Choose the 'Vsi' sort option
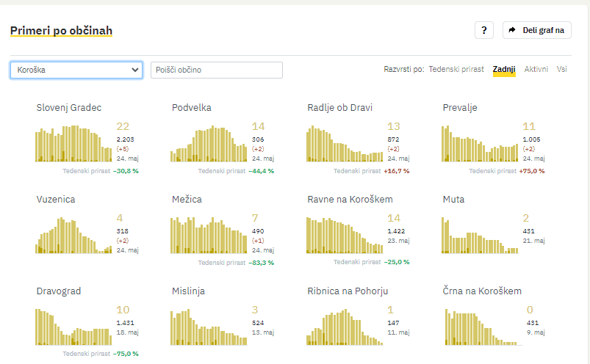This screenshot has height=364, width=590. pos(562,70)
